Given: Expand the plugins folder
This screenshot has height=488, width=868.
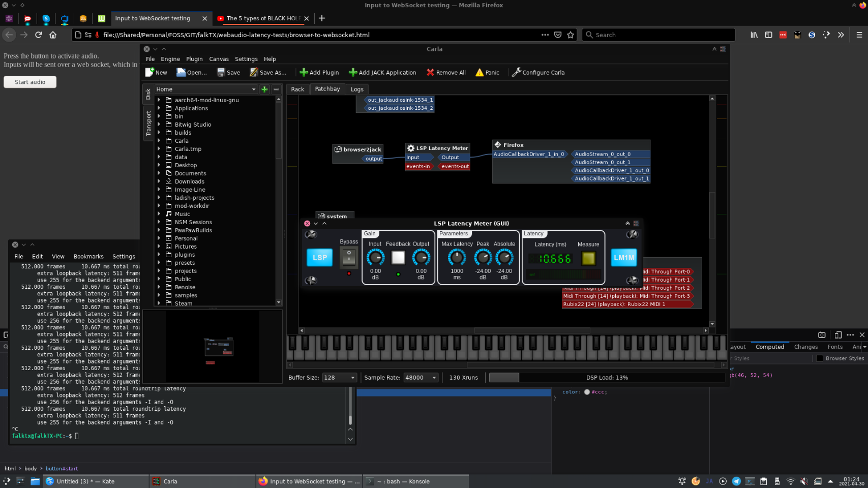Looking at the screenshot, I should pos(159,254).
